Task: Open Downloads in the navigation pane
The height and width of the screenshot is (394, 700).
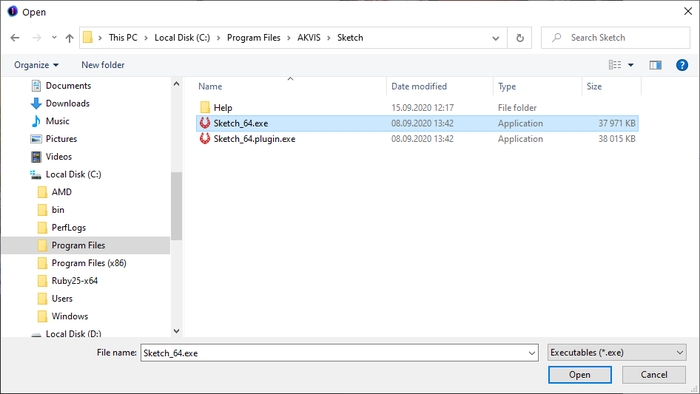Action: 67,104
